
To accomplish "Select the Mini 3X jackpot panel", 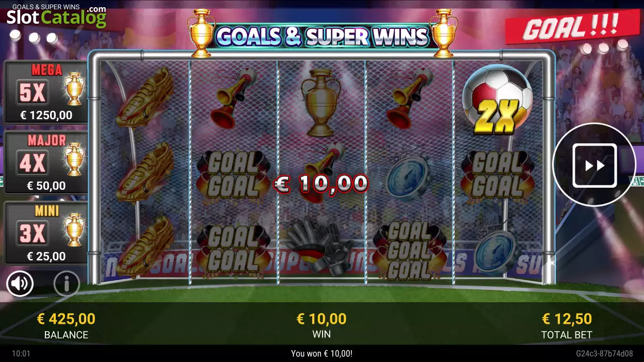I will click(x=46, y=234).
